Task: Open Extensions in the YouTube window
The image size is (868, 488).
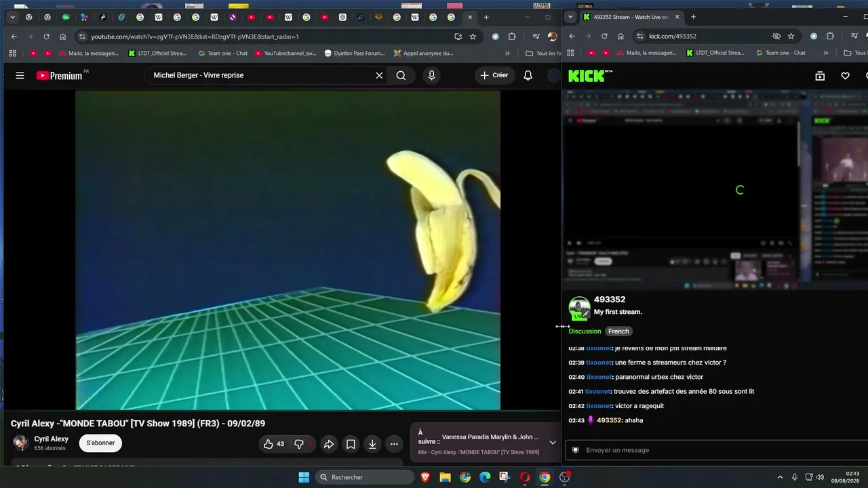Action: coord(512,37)
